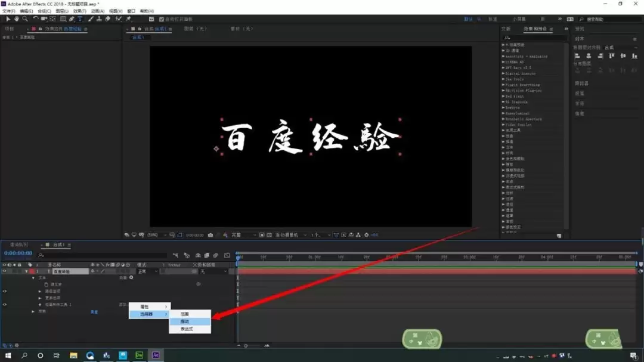Screen dimensions: 644x362
Task: Choose 范围 in the selector submenu
Action: tap(190, 314)
